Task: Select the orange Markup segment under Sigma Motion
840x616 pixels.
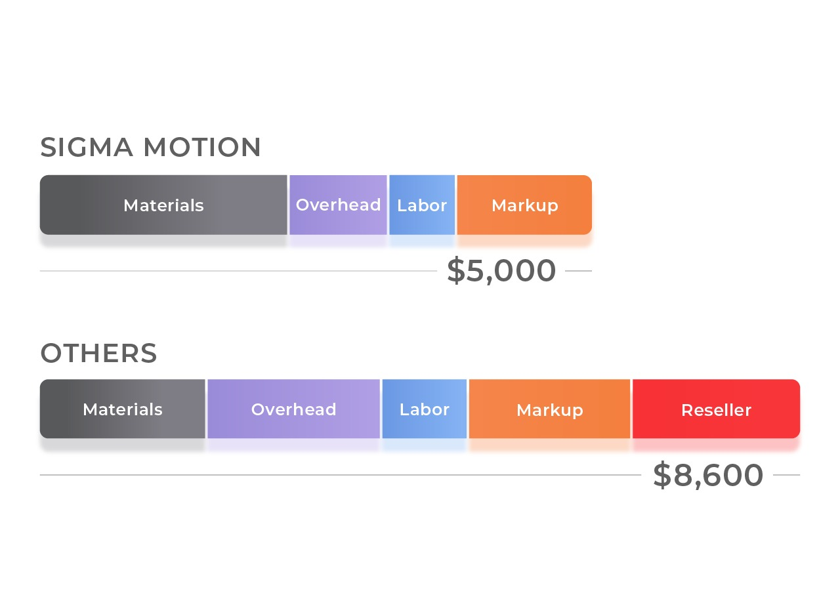Action: pos(524,205)
